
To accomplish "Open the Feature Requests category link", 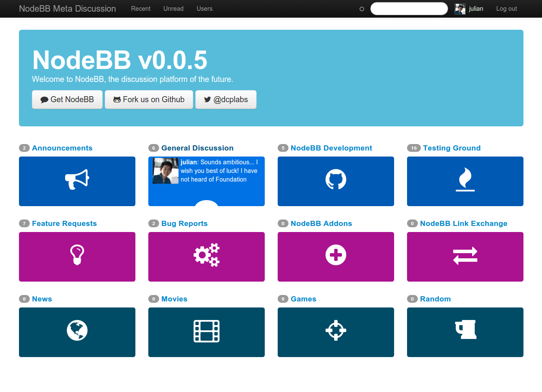I will click(x=64, y=223).
